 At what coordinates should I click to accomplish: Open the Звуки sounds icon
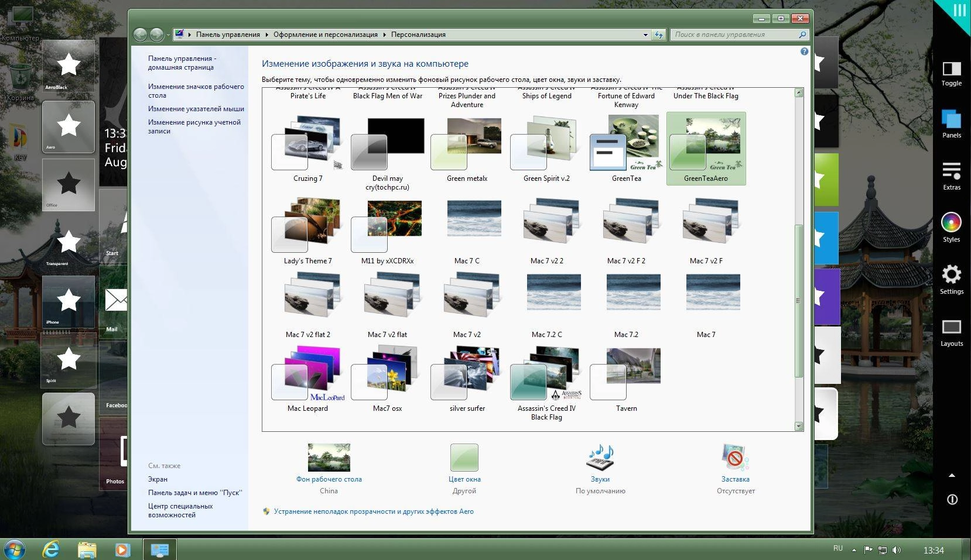pyautogui.click(x=600, y=457)
